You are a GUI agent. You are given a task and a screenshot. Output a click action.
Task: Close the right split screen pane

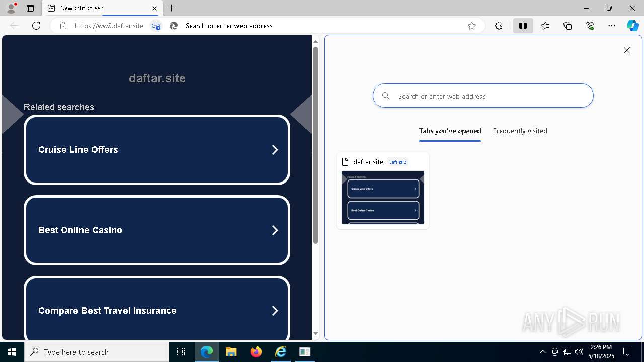(x=627, y=50)
